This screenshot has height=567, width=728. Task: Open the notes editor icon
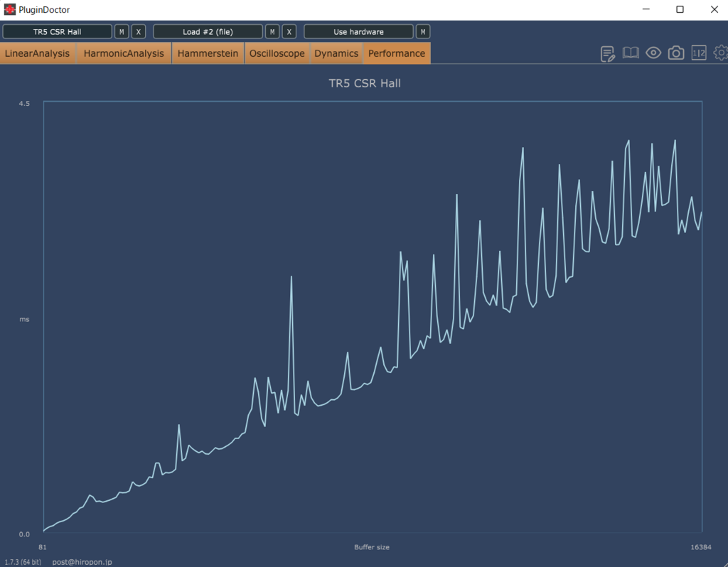click(607, 54)
